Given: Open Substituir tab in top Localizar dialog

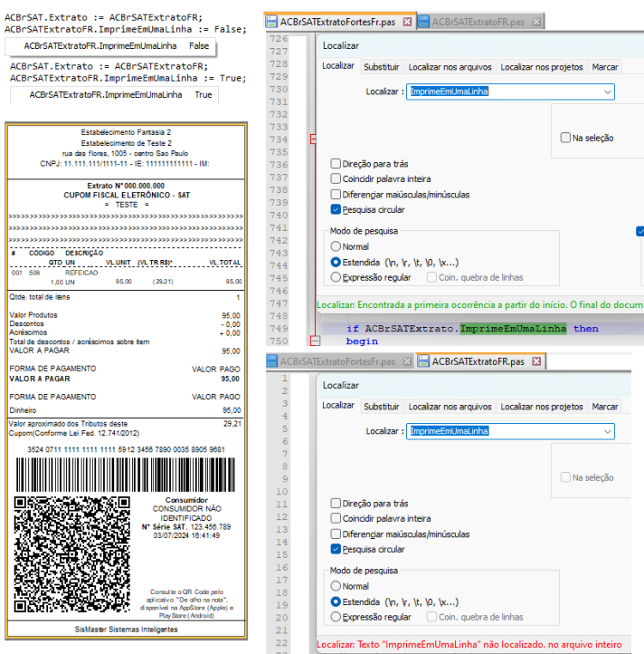Looking at the screenshot, I should click(x=381, y=67).
